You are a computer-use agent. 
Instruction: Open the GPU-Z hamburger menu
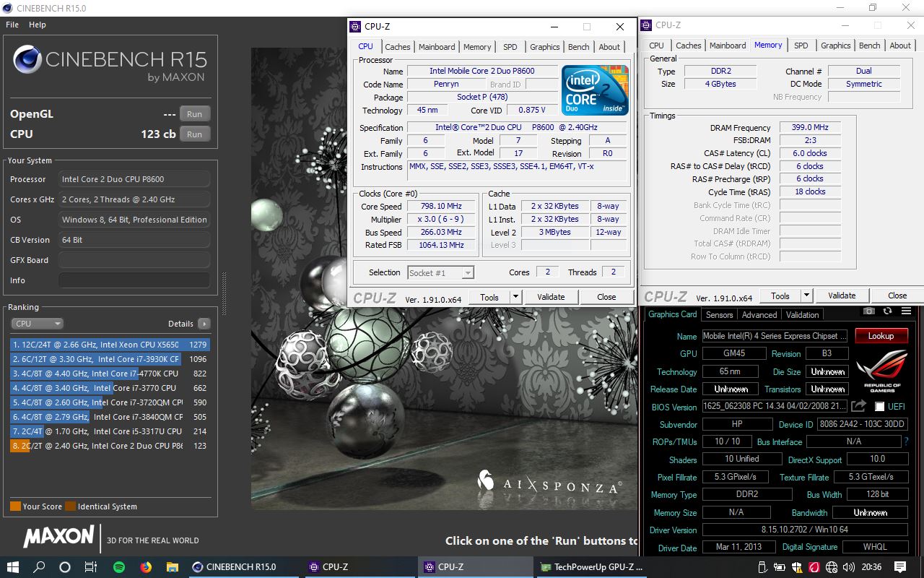pyautogui.click(x=906, y=311)
